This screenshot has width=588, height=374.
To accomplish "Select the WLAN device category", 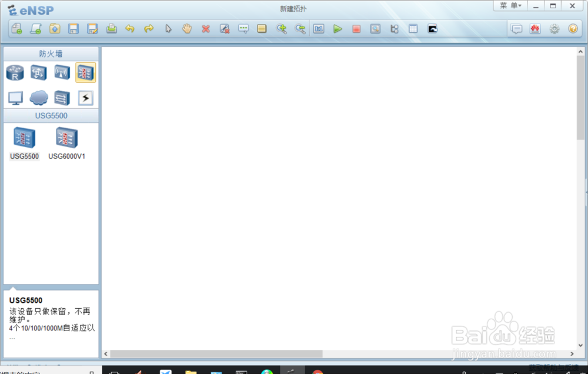I will (x=62, y=73).
